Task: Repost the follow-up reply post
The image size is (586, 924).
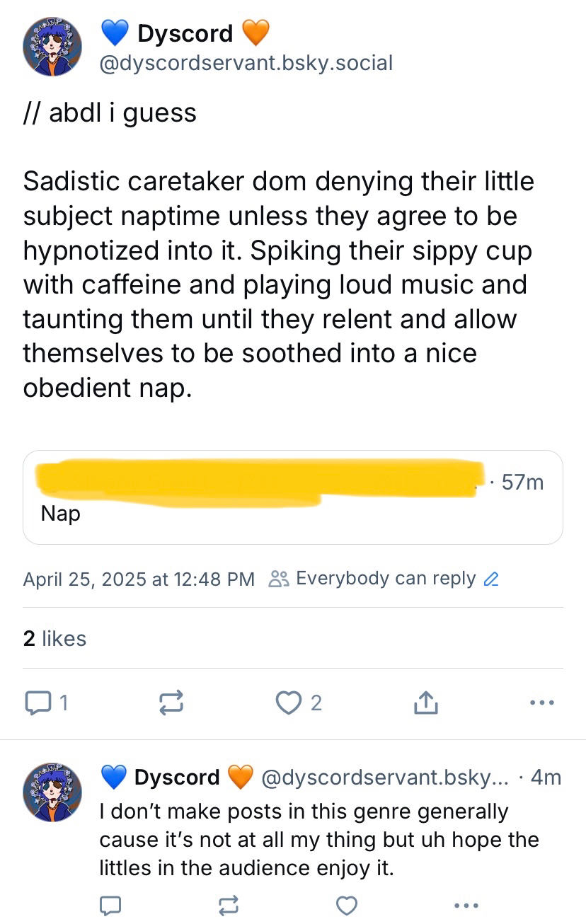Action: pyautogui.click(x=229, y=905)
